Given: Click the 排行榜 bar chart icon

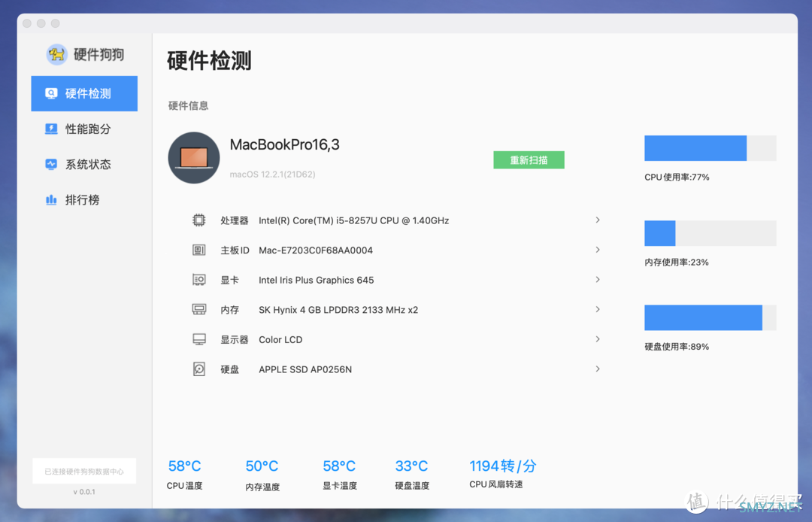Looking at the screenshot, I should click(51, 200).
